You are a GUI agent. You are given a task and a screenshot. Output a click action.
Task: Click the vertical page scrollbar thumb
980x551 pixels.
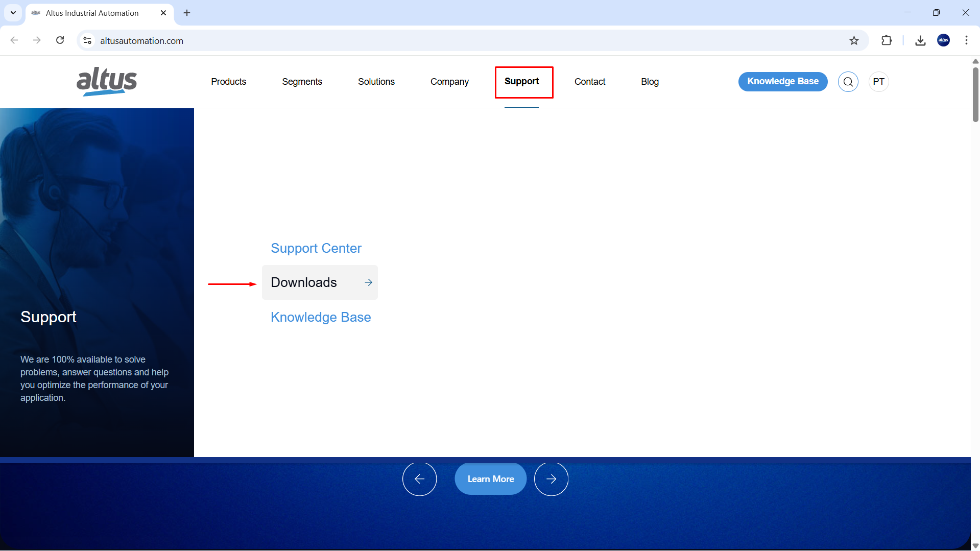[975, 94]
